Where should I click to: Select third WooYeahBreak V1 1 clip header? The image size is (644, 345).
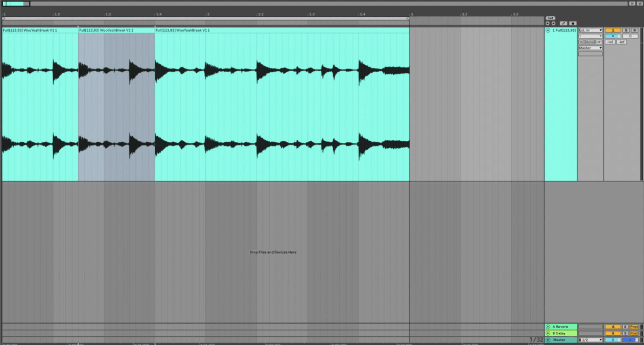(x=282, y=30)
